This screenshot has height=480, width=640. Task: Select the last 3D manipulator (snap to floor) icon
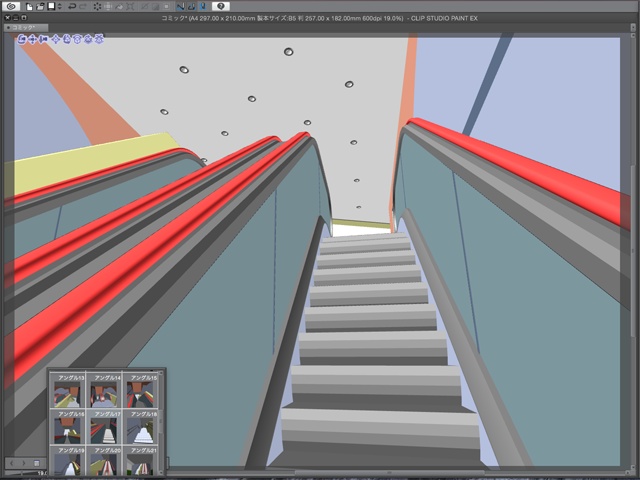pos(99,39)
